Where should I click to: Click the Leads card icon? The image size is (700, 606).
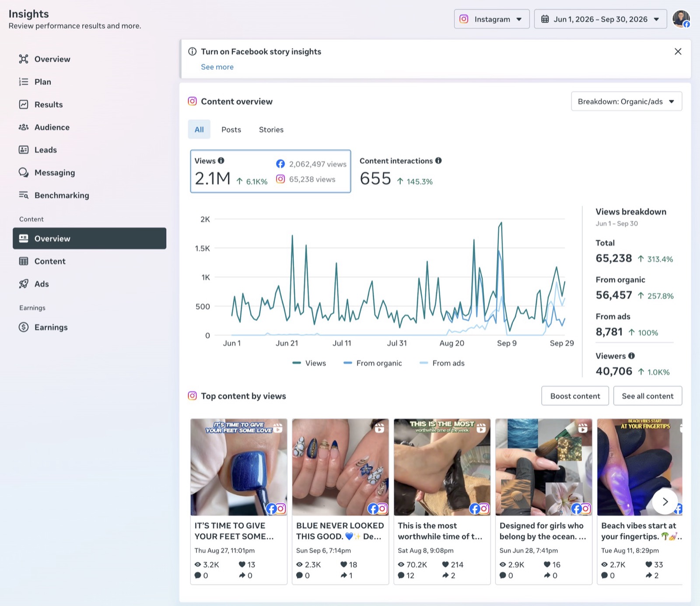(x=24, y=150)
